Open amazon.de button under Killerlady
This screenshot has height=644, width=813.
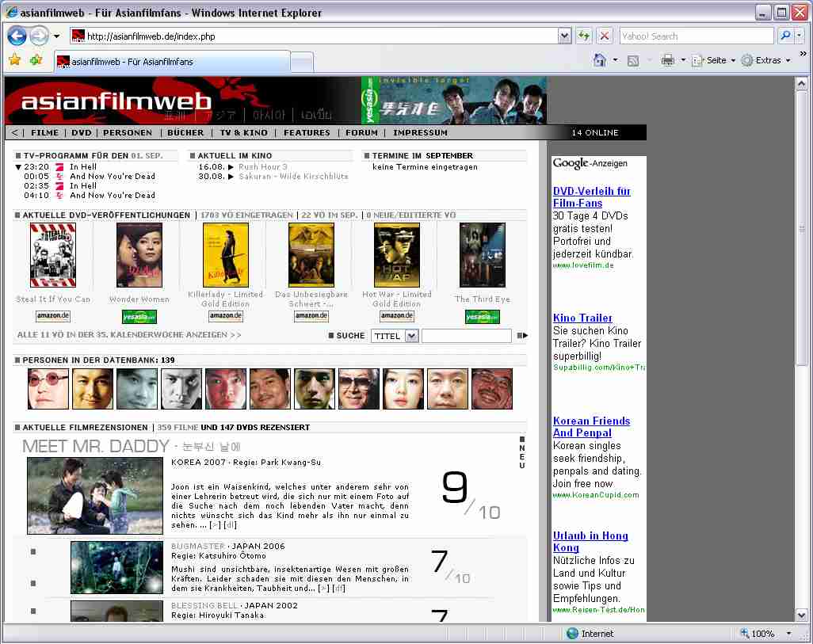(x=225, y=316)
